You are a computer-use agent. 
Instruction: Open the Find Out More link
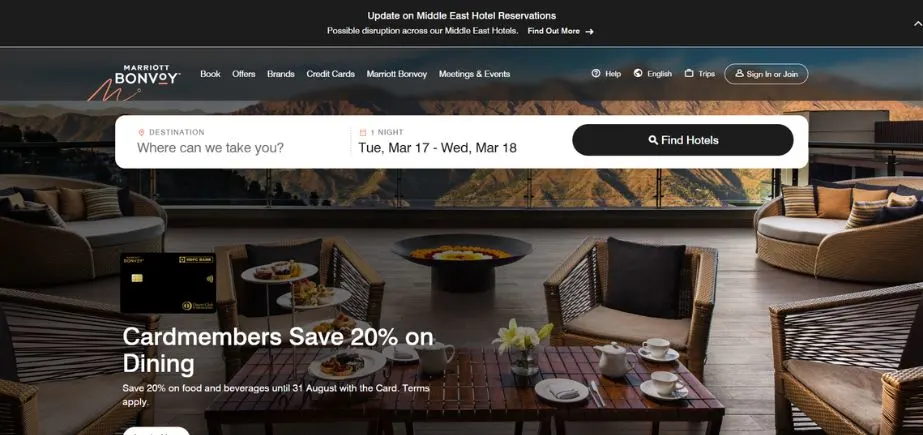[x=553, y=31]
